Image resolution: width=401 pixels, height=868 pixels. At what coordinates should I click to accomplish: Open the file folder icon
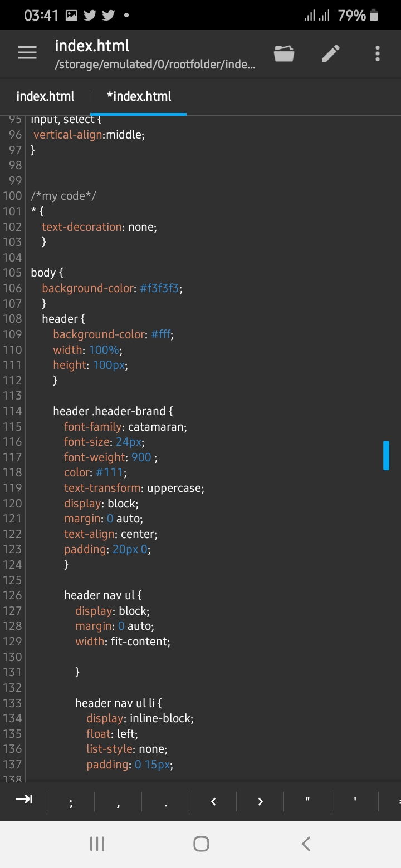point(284,53)
